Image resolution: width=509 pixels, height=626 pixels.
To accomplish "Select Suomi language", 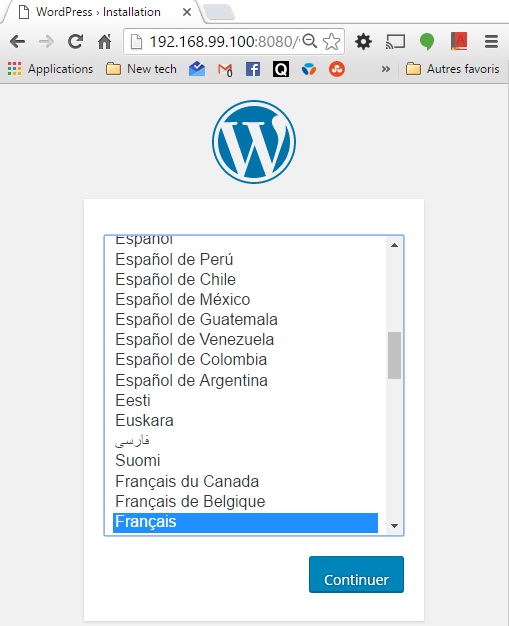I will click(246, 461).
